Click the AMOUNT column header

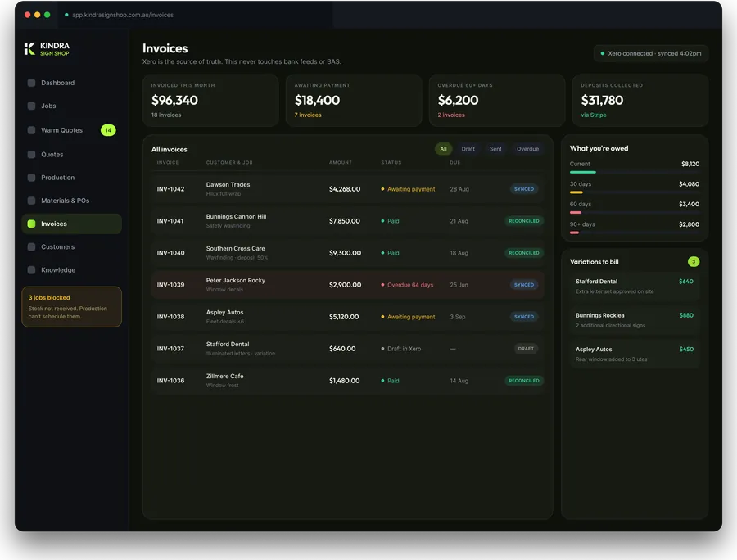[341, 163]
